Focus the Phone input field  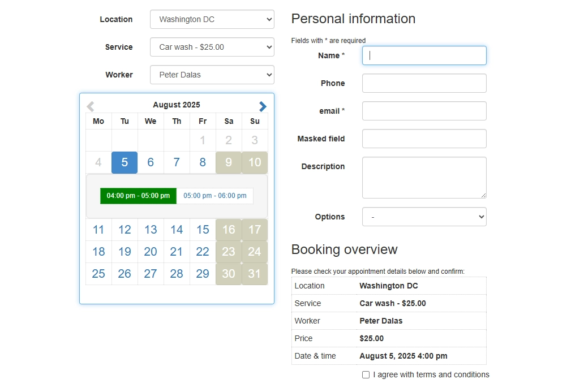click(424, 83)
